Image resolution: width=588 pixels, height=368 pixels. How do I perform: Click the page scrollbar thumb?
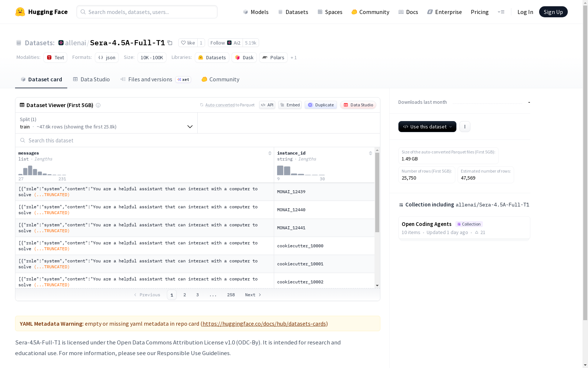tap(585, 162)
